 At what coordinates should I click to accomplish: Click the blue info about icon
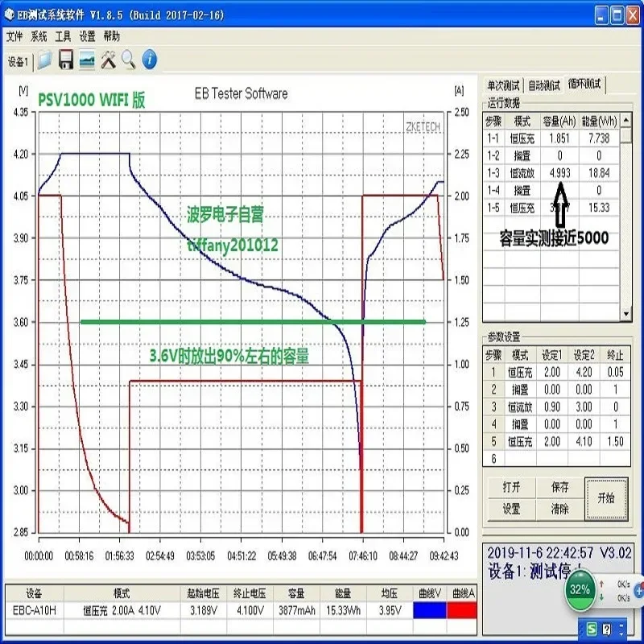(x=149, y=60)
